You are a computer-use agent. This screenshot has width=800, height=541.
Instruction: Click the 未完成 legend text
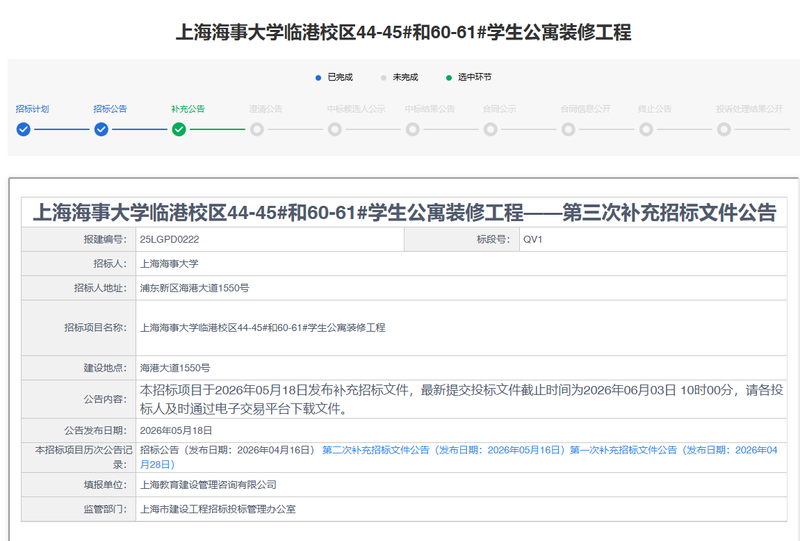[405, 77]
